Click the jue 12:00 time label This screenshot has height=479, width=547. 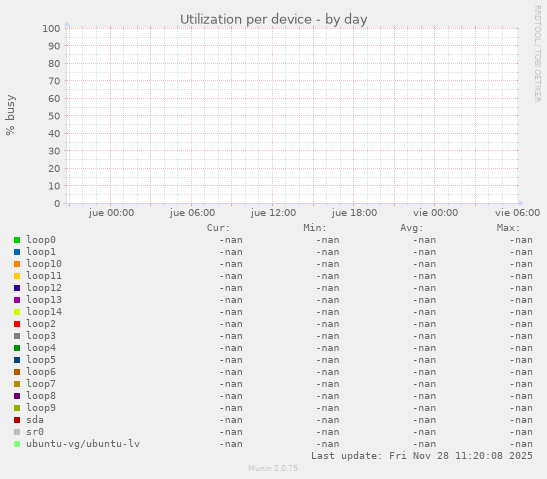[x=273, y=213]
